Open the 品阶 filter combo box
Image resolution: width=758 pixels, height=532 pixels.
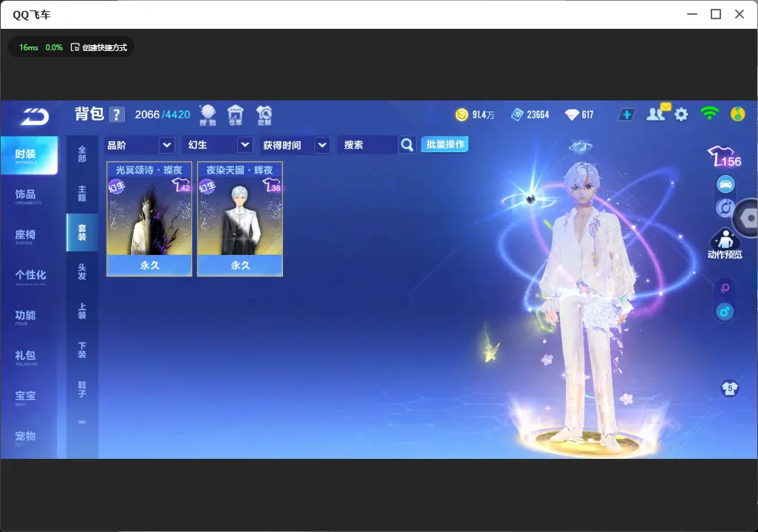pos(139,145)
